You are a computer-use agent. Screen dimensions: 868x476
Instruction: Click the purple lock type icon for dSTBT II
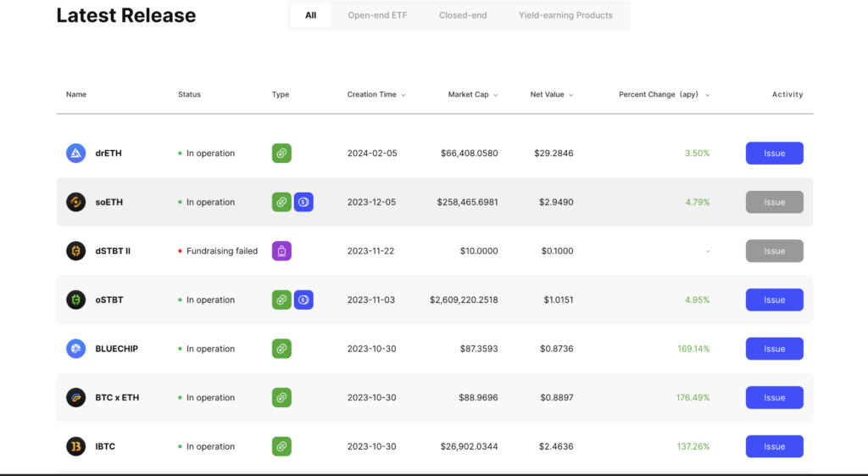(281, 251)
